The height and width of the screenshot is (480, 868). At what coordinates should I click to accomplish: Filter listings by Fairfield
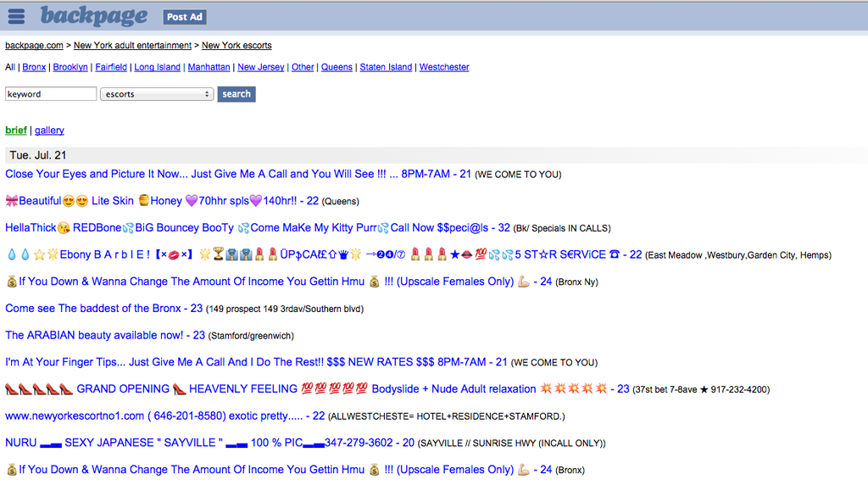coord(111,67)
